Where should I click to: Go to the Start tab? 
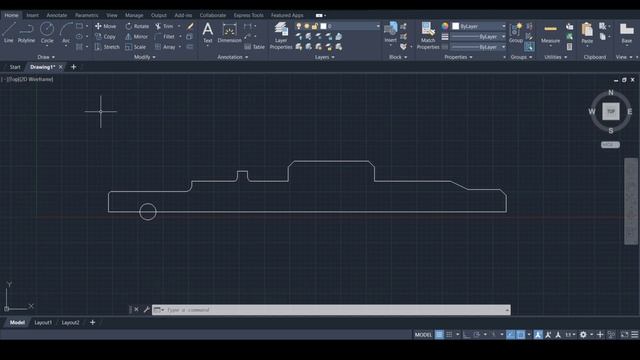15,67
